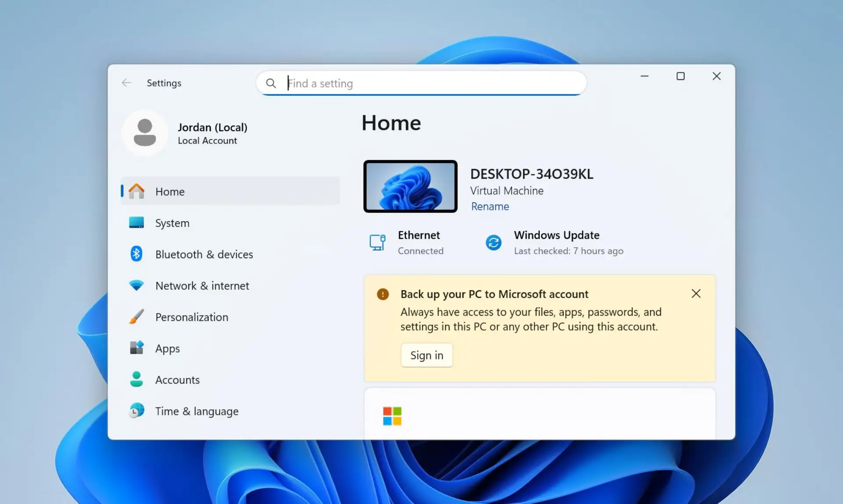Open Personalization settings label
This screenshot has width=843, height=504.
tap(191, 317)
